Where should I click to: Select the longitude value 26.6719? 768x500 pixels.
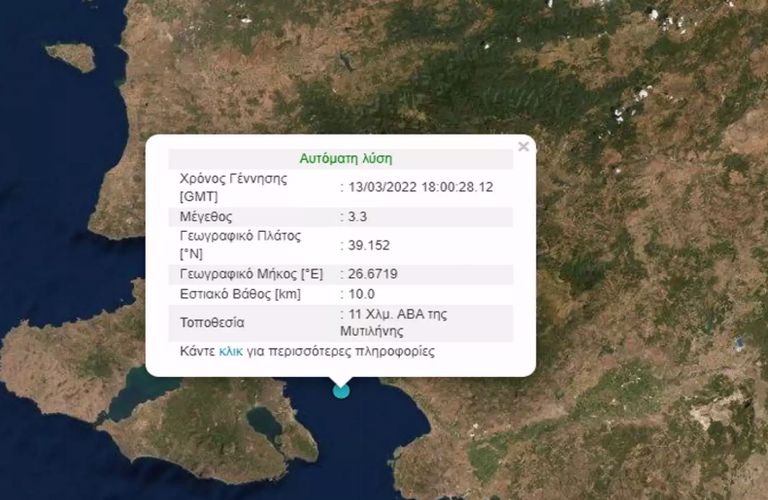pyautogui.click(x=371, y=273)
